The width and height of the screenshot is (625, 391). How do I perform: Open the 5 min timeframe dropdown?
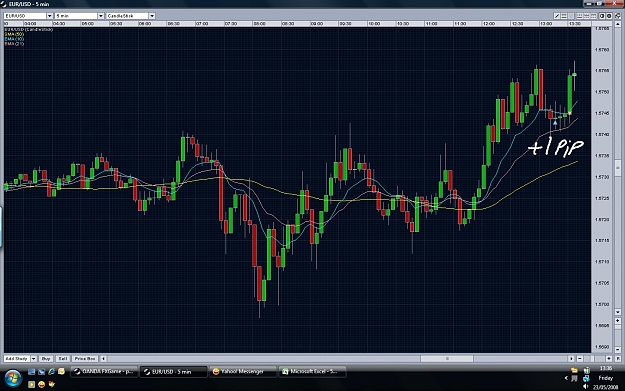(101, 16)
